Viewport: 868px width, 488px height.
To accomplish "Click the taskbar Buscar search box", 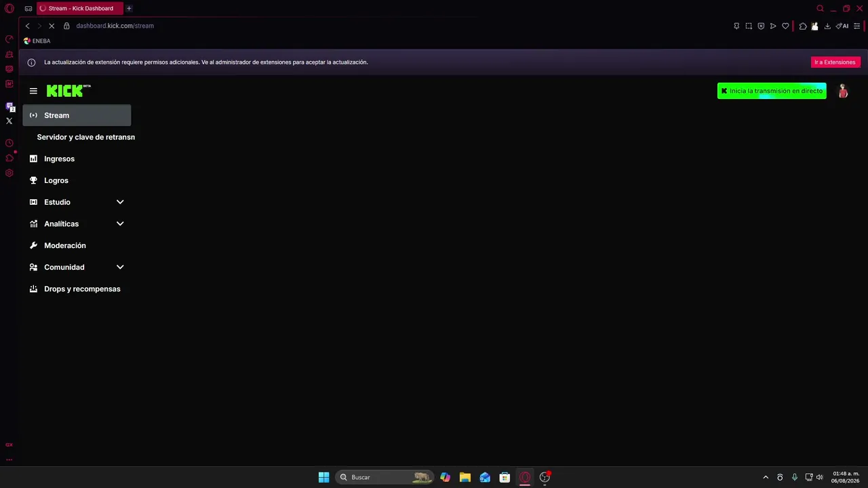I will 384,477.
